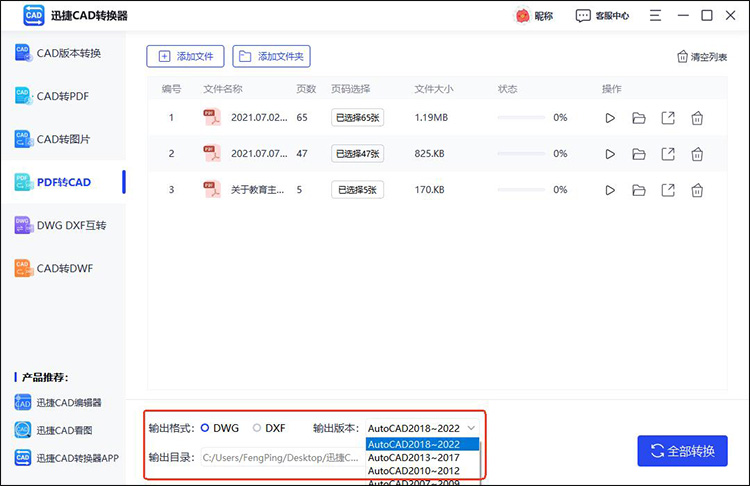Click 添加文件 button
Image resolution: width=750 pixels, height=486 pixels.
(x=185, y=56)
